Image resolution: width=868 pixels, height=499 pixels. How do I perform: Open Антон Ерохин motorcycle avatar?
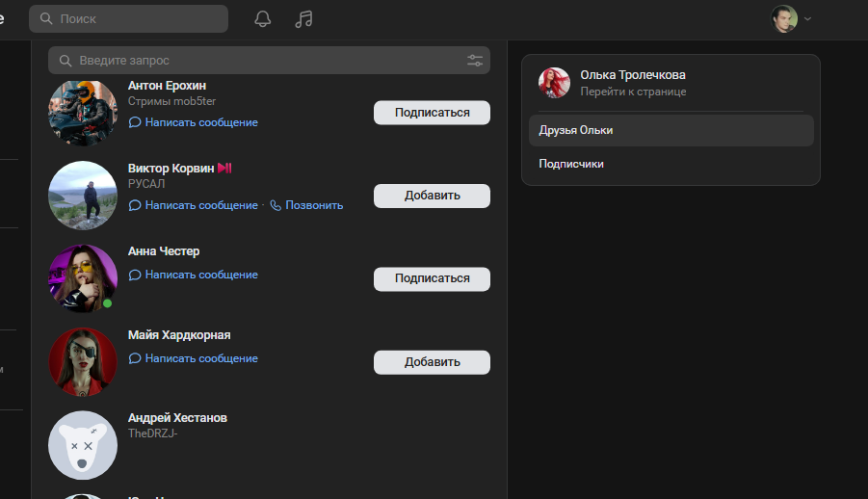83,113
